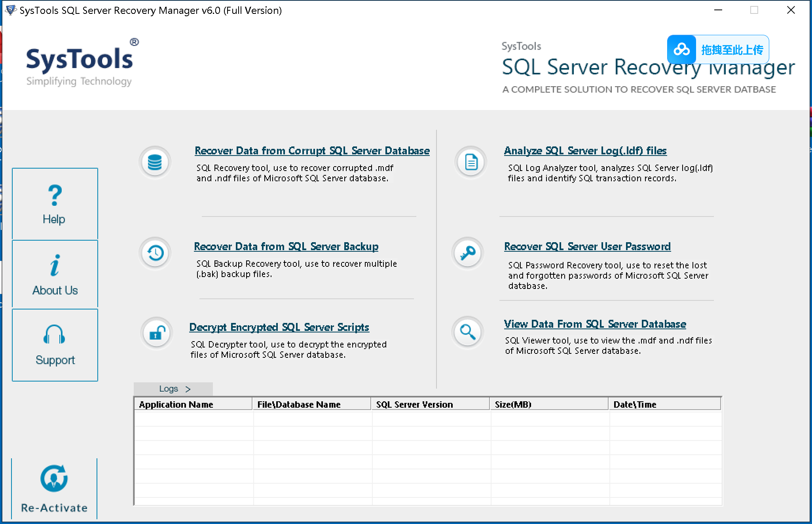Click the cloud upload icon on Chinese overlay
Viewport: 812px width, 524px height.
tap(681, 49)
